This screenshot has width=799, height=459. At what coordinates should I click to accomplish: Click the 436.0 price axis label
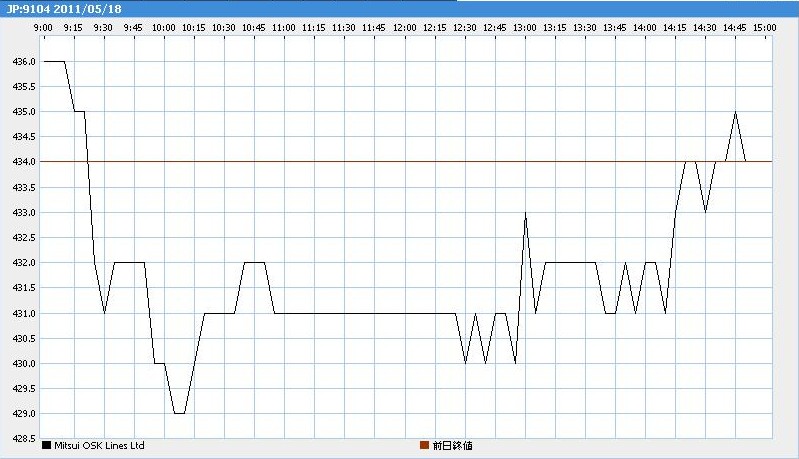24,62
